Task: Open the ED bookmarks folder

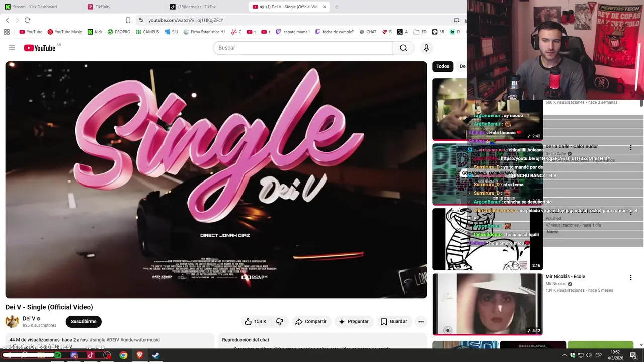Action: tap(420, 32)
